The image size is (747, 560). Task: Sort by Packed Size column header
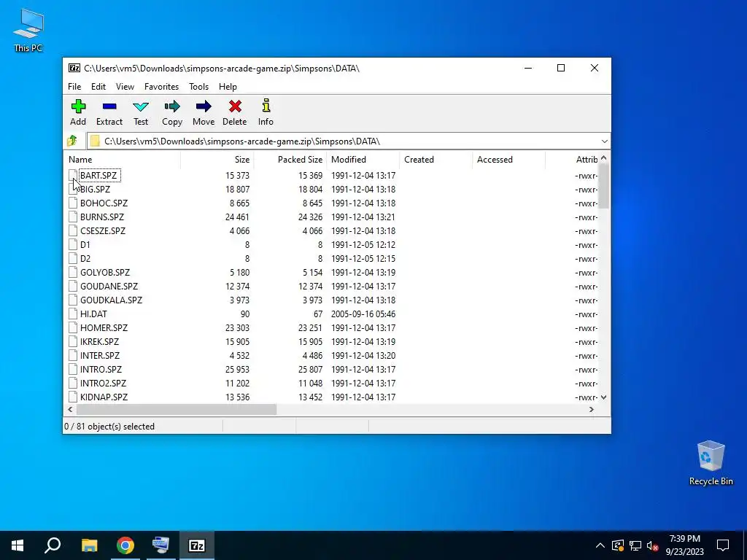pyautogui.click(x=290, y=160)
